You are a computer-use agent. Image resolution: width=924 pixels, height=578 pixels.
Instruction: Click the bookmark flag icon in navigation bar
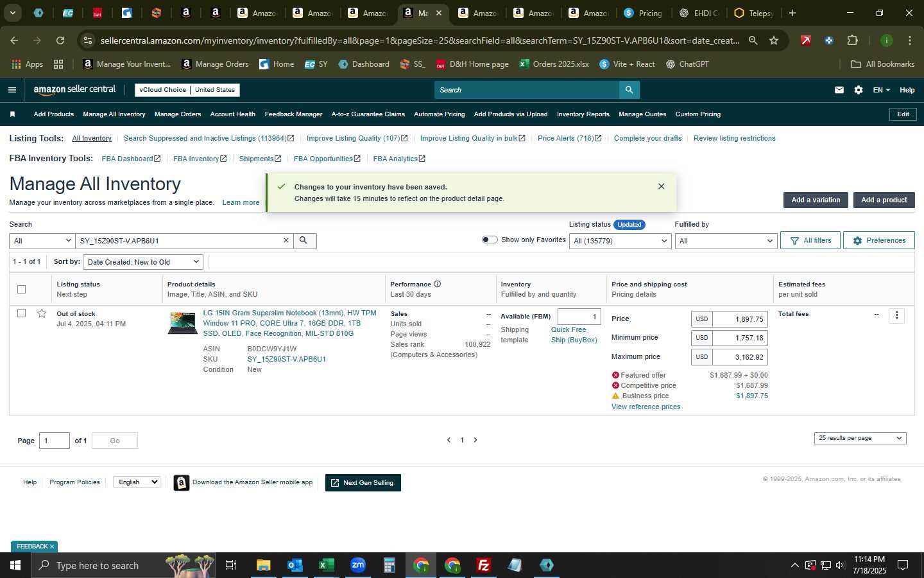click(x=12, y=114)
